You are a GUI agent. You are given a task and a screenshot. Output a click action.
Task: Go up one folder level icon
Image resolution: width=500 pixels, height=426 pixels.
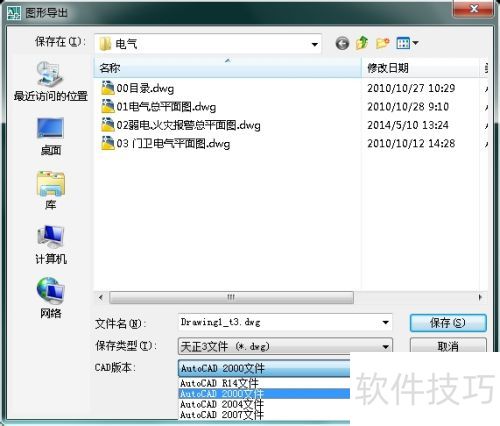pyautogui.click(x=362, y=43)
